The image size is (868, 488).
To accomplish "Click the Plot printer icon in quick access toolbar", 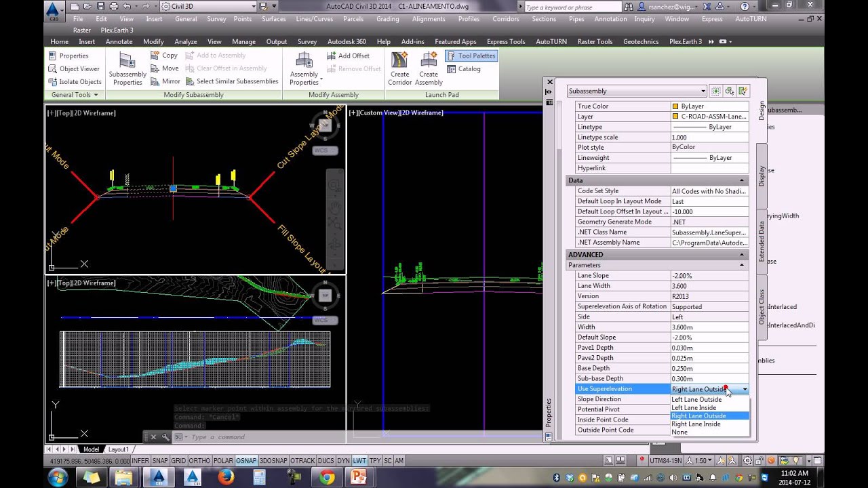I will (113, 6).
